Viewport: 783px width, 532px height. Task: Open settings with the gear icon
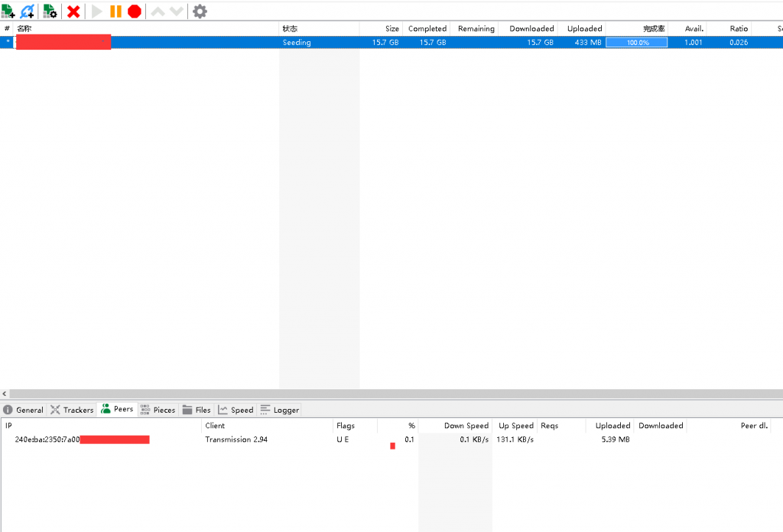[x=200, y=11]
